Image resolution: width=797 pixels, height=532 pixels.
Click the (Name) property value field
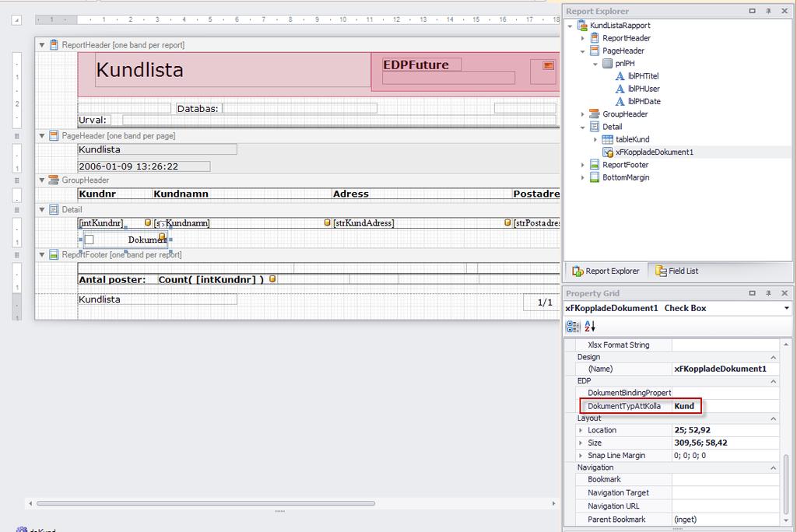725,369
